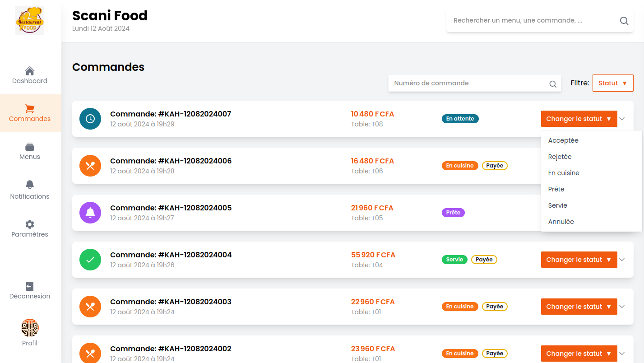644x363 pixels.
Task: Click Payée badge of order KAH-12082024002
Action: coord(495,354)
